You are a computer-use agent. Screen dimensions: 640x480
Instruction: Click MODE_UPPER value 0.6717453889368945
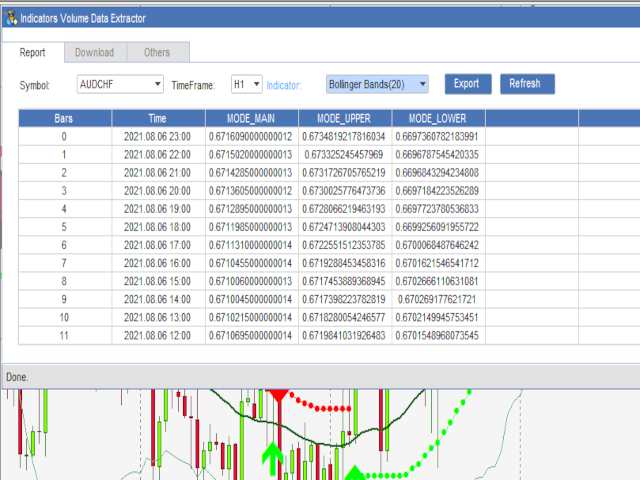point(344,281)
